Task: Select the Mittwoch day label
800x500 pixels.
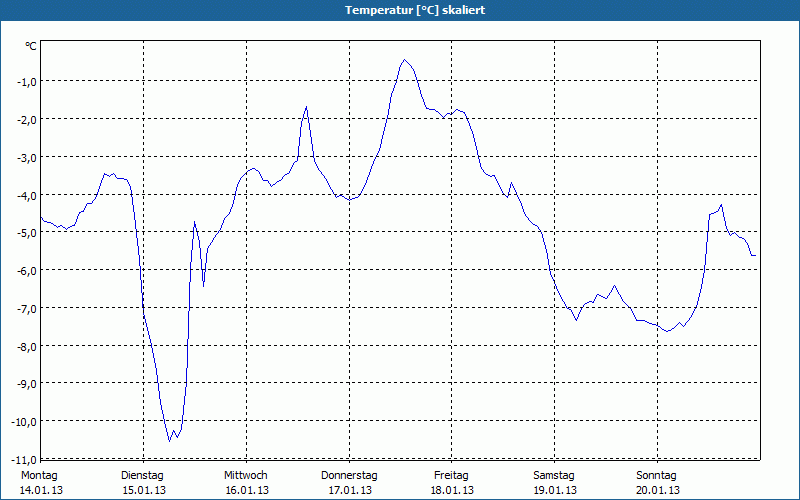Action: tap(246, 476)
